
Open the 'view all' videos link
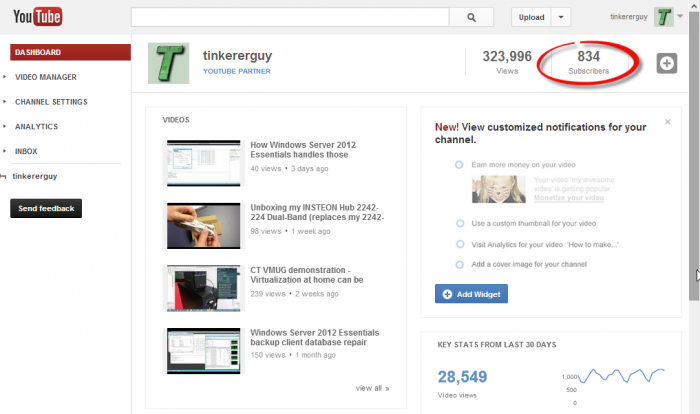pos(372,388)
